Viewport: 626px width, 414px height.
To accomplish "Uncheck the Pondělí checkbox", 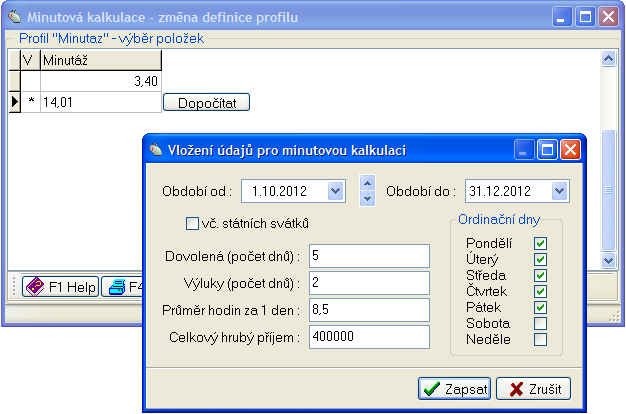I will coord(541,243).
